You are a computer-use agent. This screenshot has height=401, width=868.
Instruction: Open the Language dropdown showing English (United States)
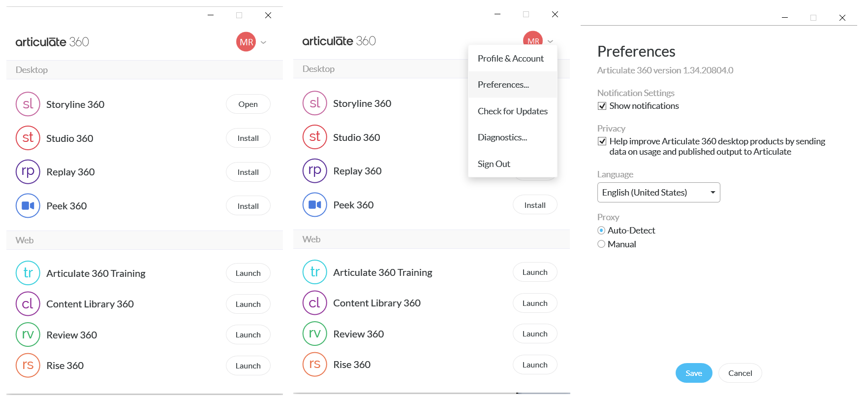click(658, 193)
